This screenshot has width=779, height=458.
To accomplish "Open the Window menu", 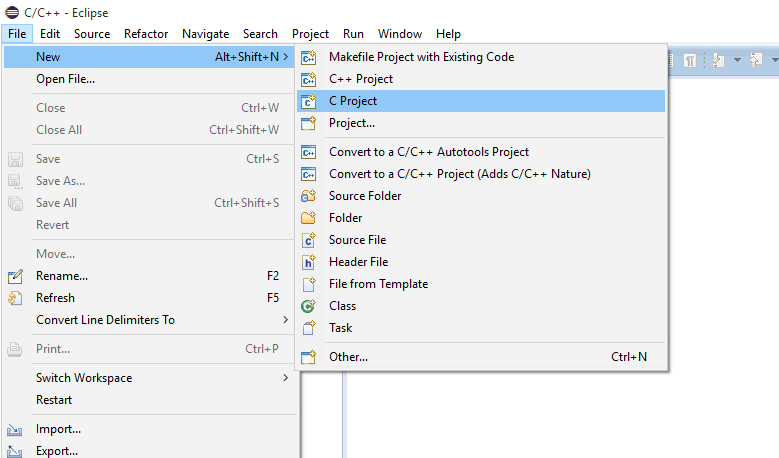I will pos(400,34).
